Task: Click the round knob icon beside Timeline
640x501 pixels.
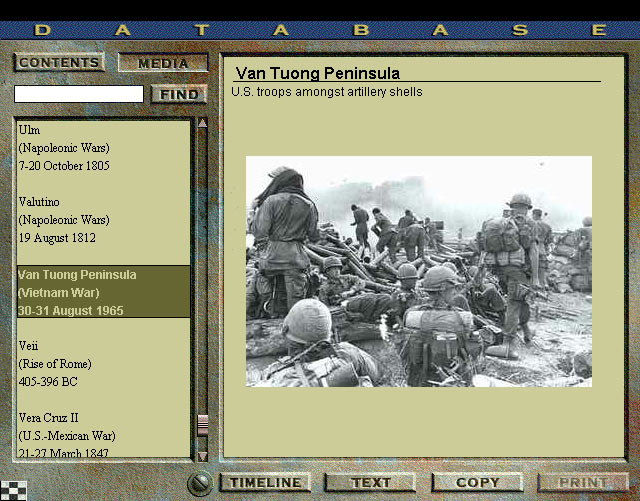Action: (x=201, y=483)
